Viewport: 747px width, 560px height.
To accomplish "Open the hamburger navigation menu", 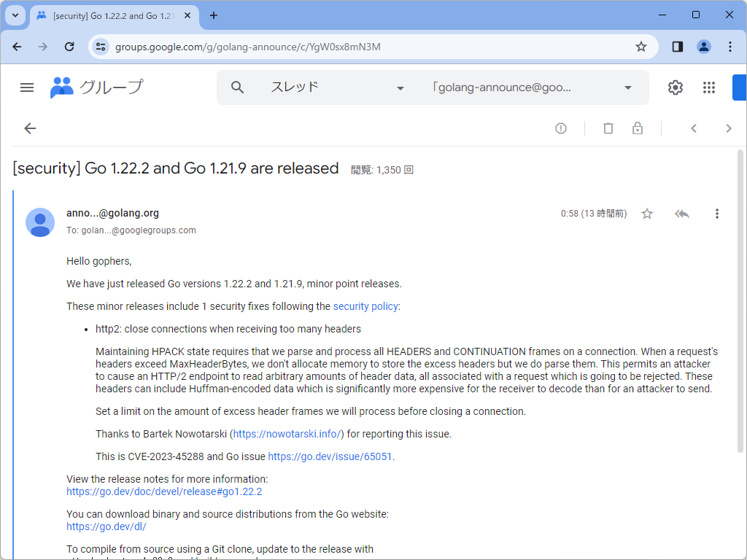I will tap(27, 87).
